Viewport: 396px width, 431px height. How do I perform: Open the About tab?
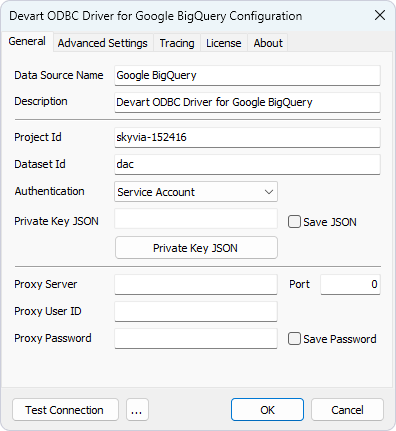(x=268, y=43)
